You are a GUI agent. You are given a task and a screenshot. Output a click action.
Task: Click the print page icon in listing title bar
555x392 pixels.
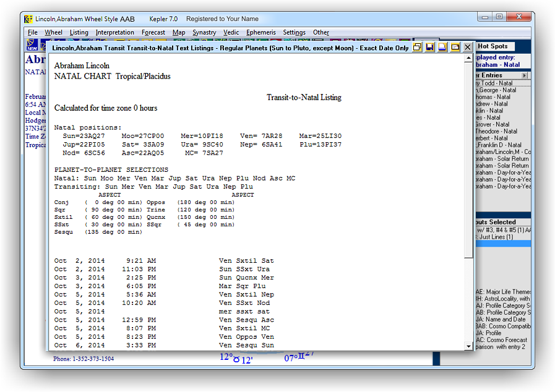click(x=442, y=47)
